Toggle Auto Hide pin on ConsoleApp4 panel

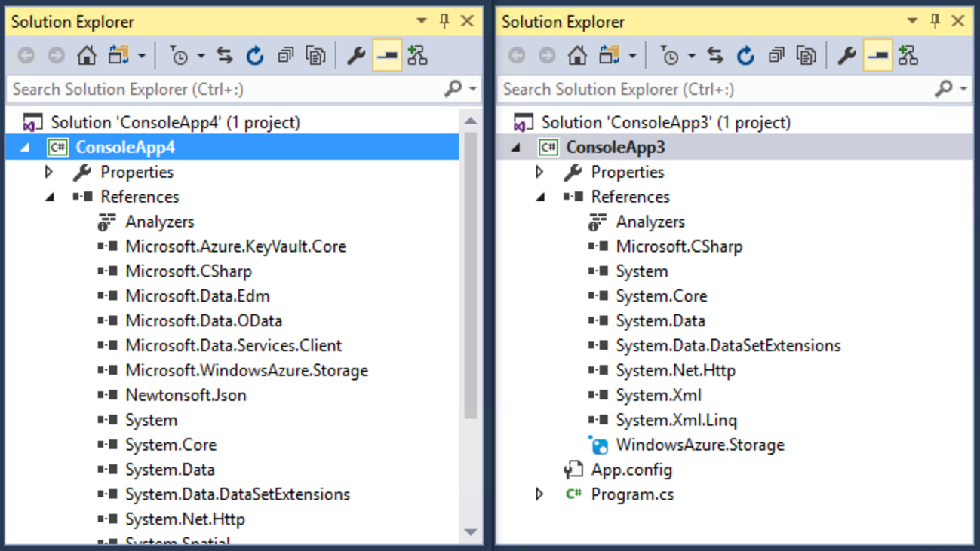[x=444, y=21]
